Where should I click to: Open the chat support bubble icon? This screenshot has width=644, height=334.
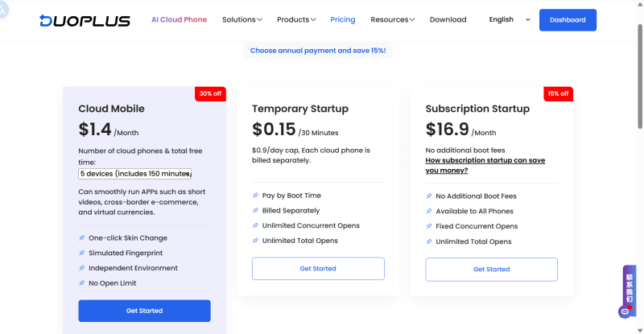[625, 311]
